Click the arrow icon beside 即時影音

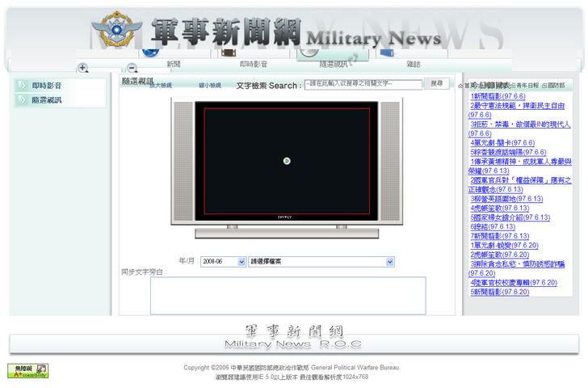coord(23,86)
